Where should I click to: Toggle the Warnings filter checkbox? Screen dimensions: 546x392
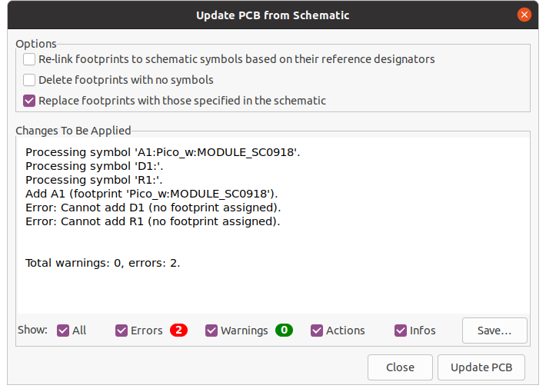[x=211, y=331]
